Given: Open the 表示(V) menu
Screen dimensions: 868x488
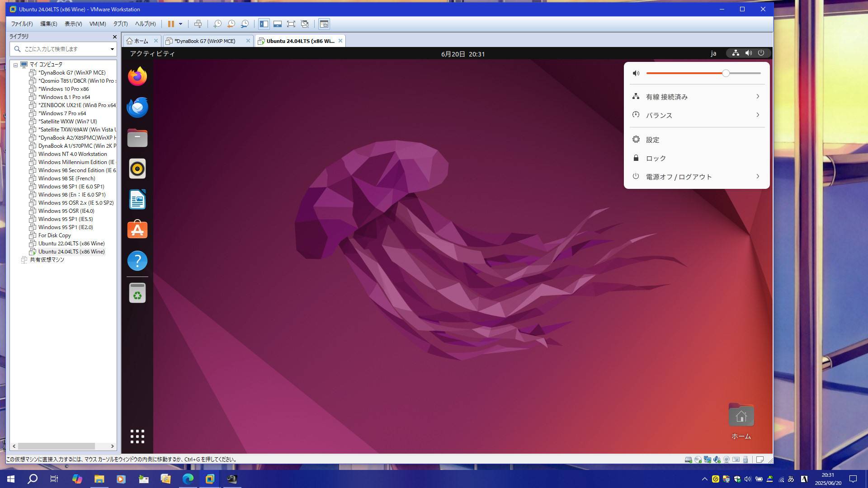Looking at the screenshot, I should pyautogui.click(x=73, y=24).
